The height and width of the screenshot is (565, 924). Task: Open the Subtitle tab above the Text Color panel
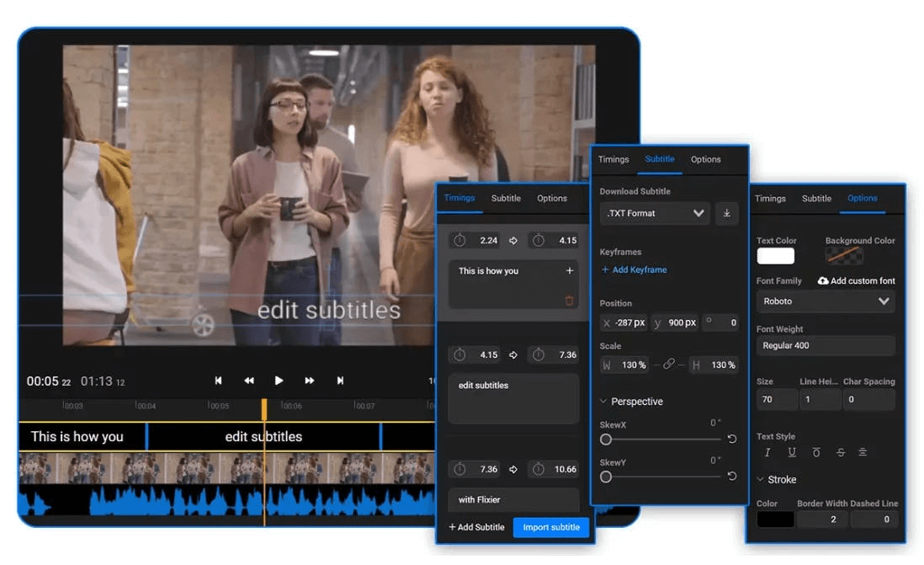point(817,198)
